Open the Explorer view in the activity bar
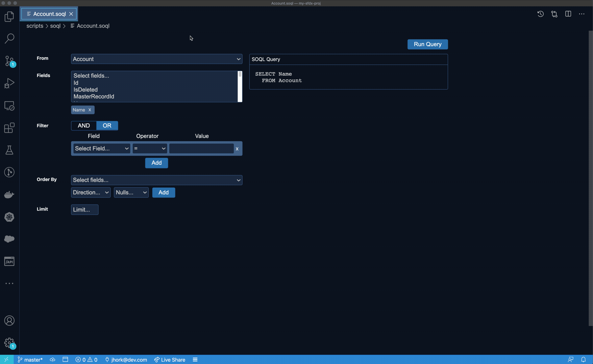Screen dimensions: 593x364 click(x=9, y=17)
